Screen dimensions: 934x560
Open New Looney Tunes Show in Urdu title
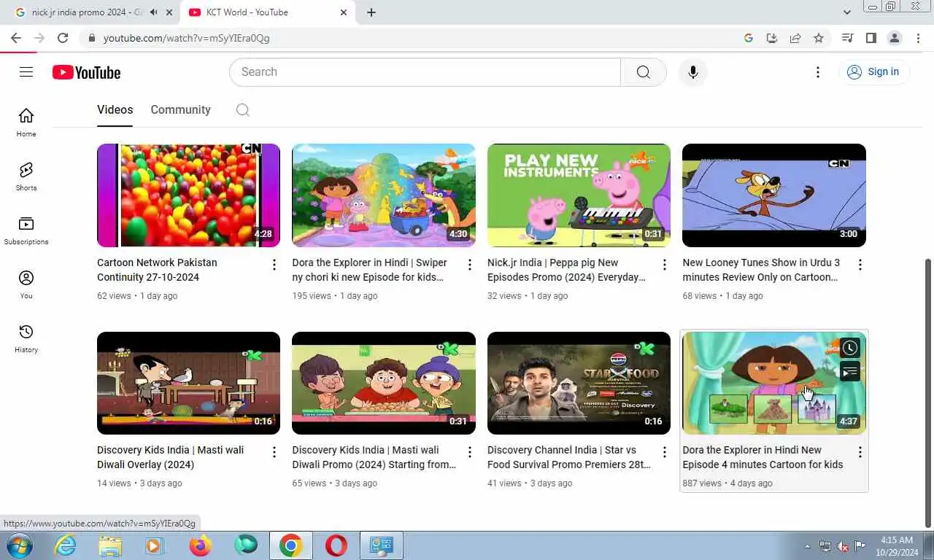pyautogui.click(x=761, y=270)
